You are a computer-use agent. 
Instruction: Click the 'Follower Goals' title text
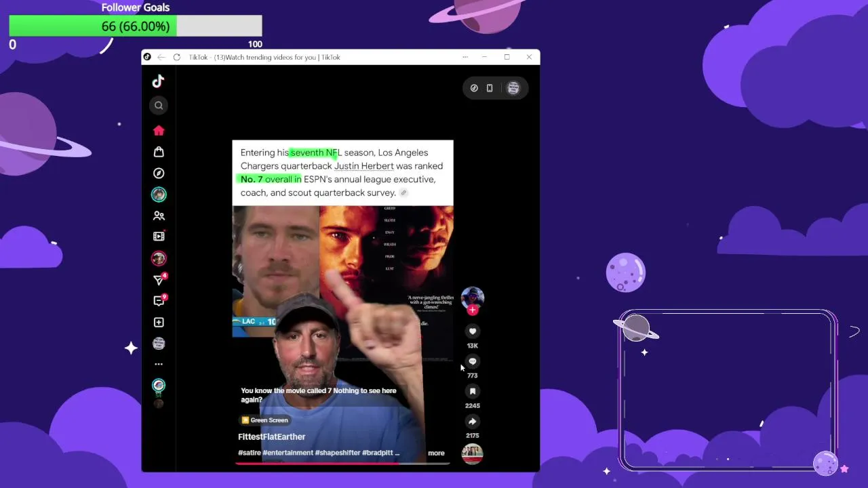pos(136,7)
